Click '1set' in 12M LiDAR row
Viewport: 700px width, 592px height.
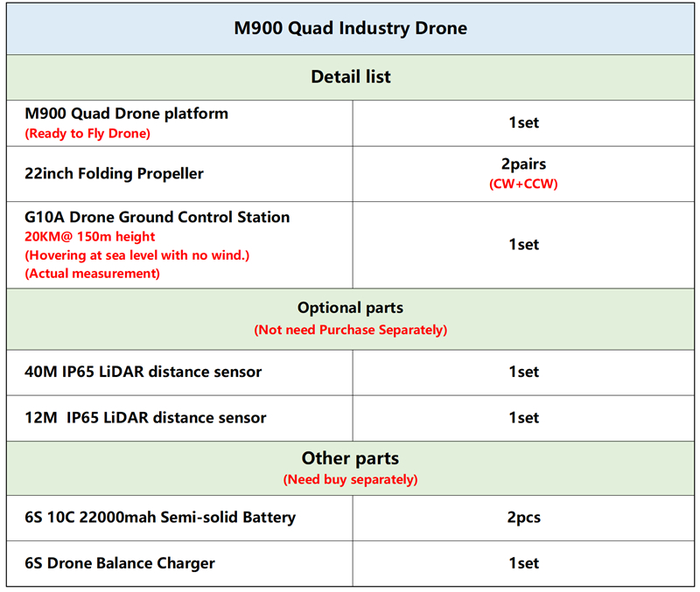(x=523, y=418)
